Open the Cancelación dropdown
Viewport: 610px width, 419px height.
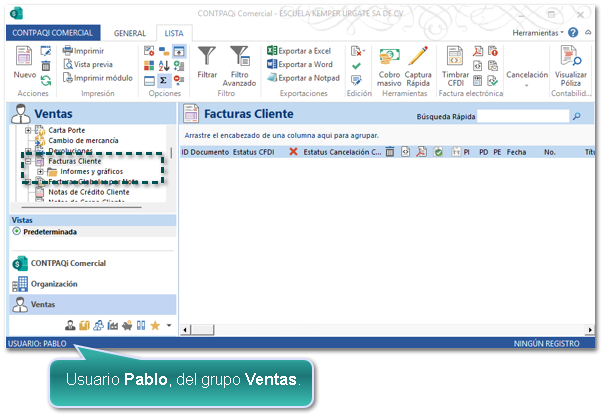click(x=527, y=78)
